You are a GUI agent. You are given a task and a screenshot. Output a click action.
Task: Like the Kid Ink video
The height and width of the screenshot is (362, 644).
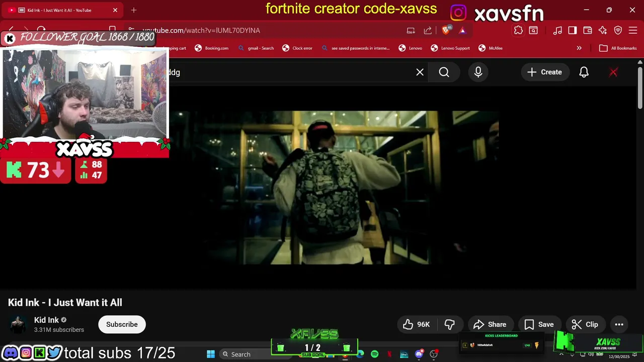click(x=417, y=324)
